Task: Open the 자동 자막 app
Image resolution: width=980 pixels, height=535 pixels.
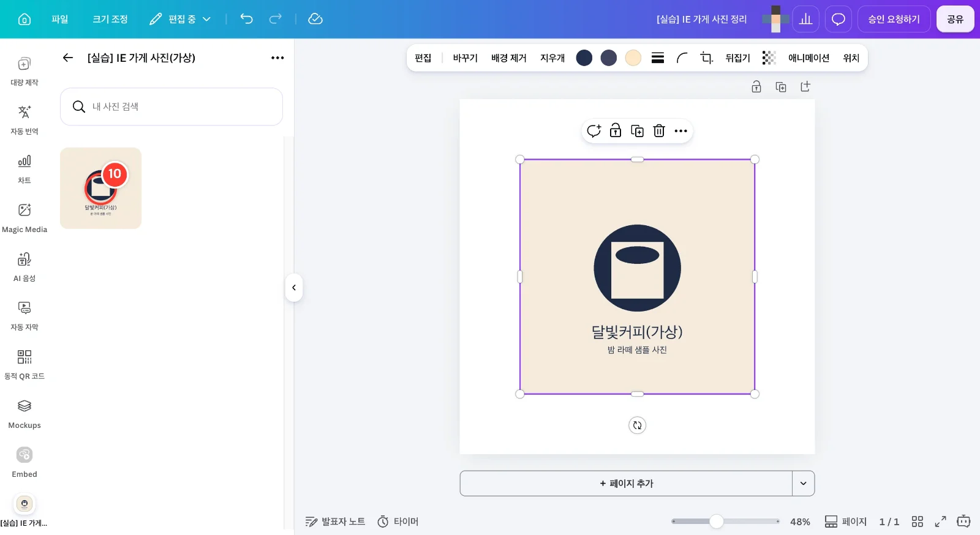Action: pos(24,315)
